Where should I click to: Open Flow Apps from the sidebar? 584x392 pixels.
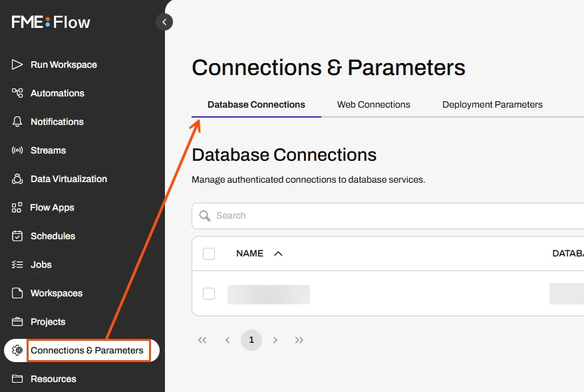point(52,207)
